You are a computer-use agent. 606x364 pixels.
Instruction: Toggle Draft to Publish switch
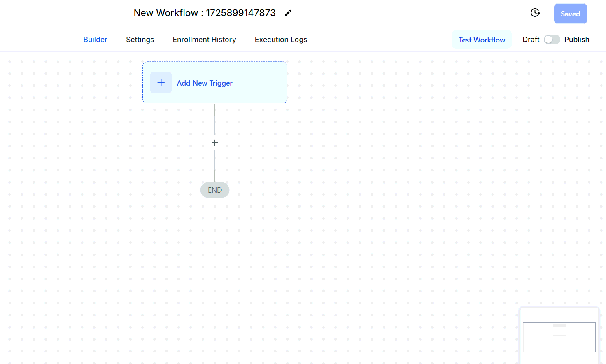(552, 40)
